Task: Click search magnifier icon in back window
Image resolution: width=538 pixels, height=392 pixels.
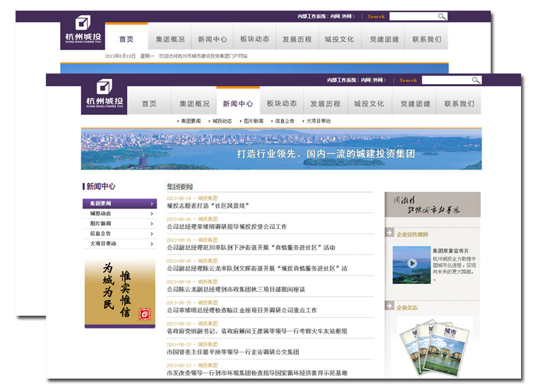Action: point(441,16)
